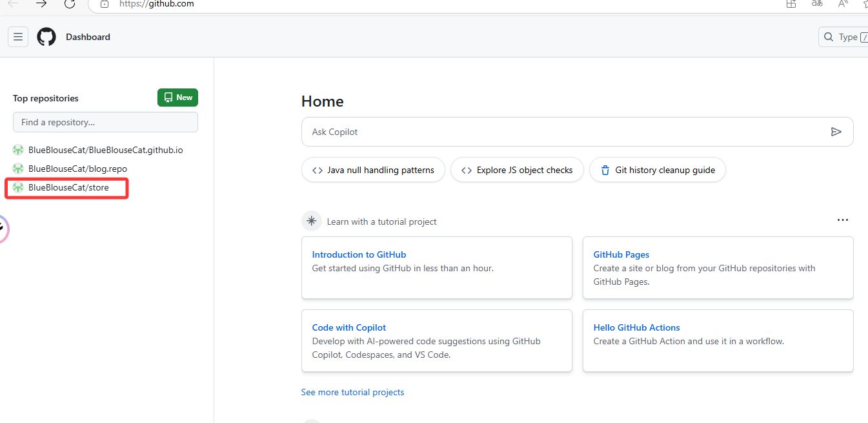Viewport: 868px width, 423px height.
Task: Select the github.com address bar URL
Action: [157, 4]
